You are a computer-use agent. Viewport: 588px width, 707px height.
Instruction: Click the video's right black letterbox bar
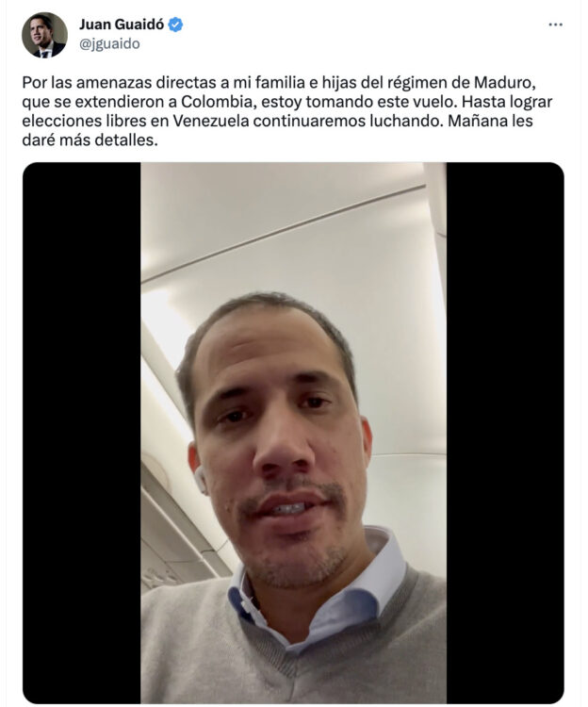505,433
